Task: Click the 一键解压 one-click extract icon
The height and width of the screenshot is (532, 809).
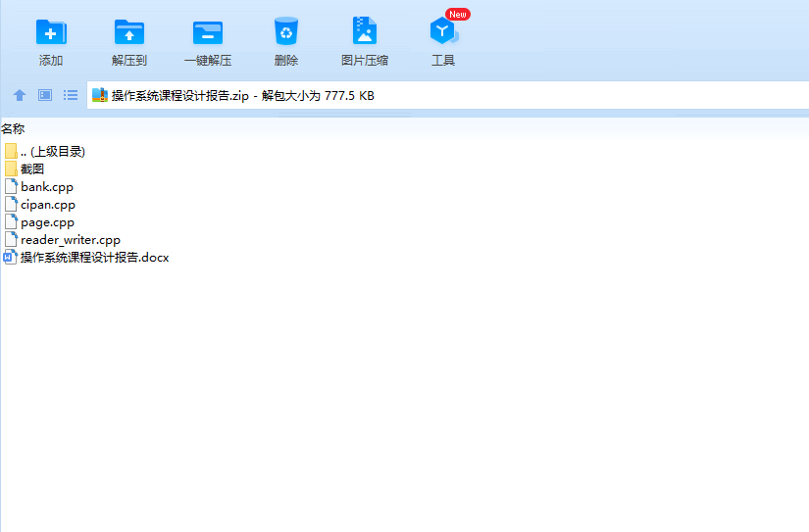Action: click(208, 32)
